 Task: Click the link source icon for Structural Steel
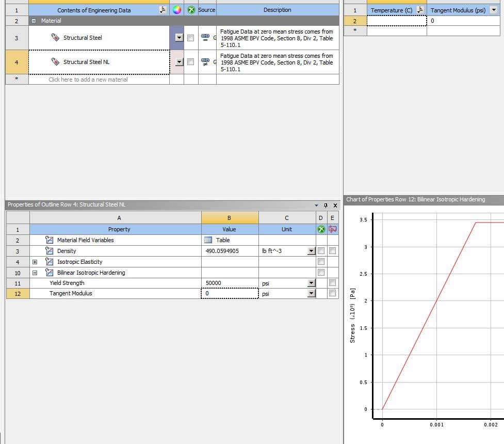[205, 37]
